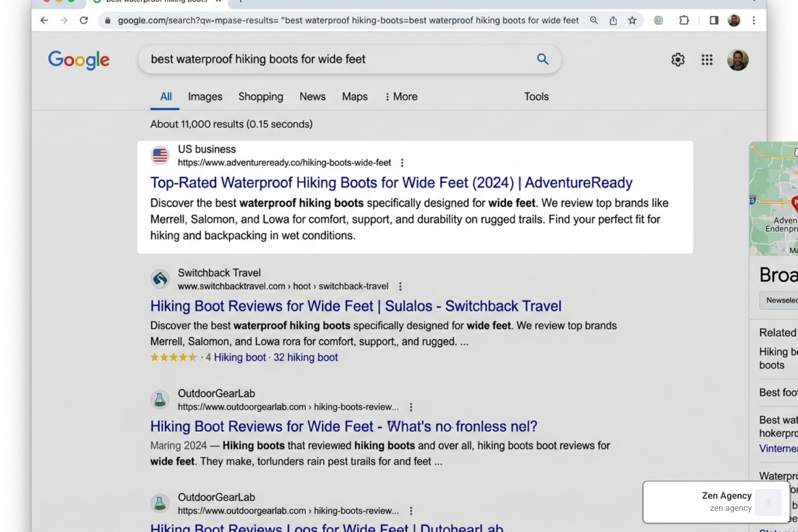This screenshot has height=532, width=798.
Task: Open the Extensions puzzle icon
Action: click(684, 20)
